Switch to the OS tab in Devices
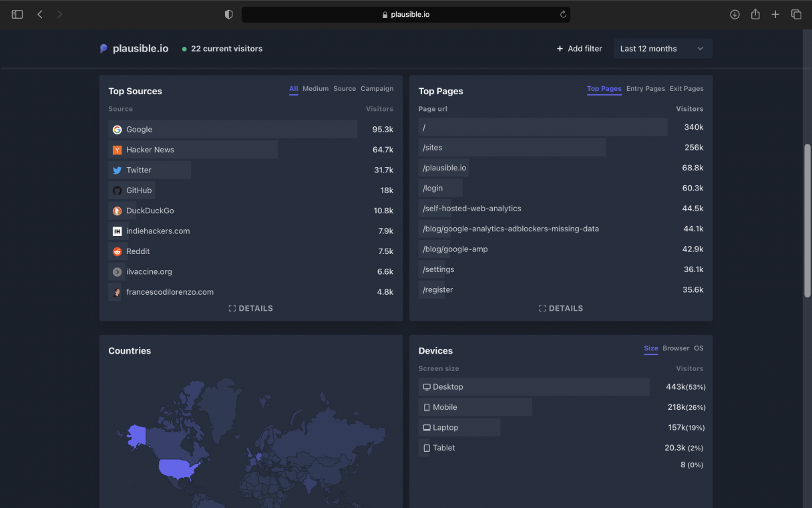The image size is (812, 508). (698, 348)
